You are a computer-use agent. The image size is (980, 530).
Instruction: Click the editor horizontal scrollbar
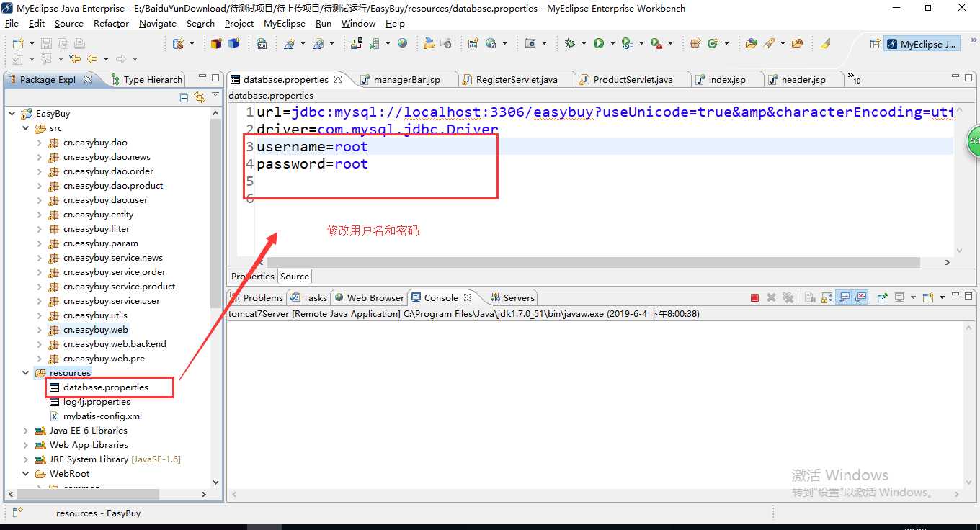click(594, 263)
